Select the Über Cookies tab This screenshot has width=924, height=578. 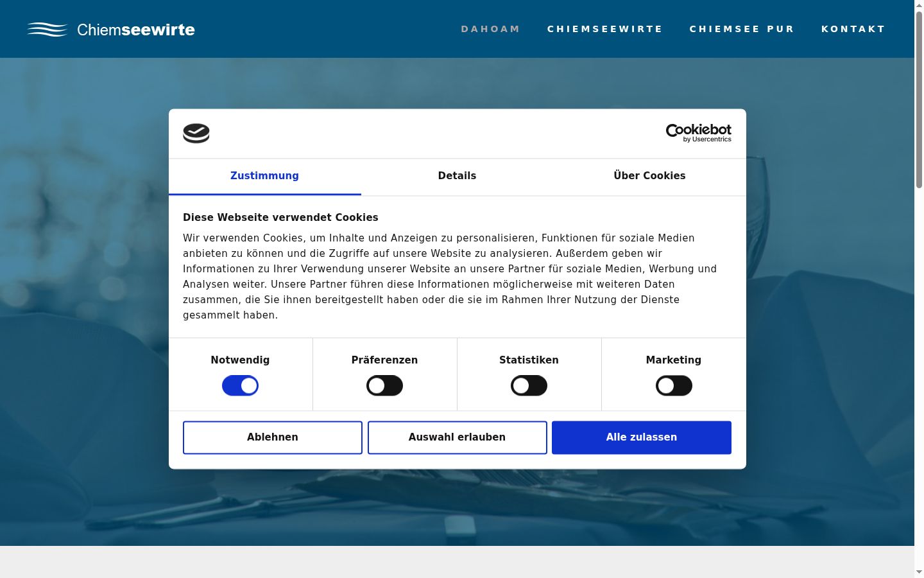[649, 176]
